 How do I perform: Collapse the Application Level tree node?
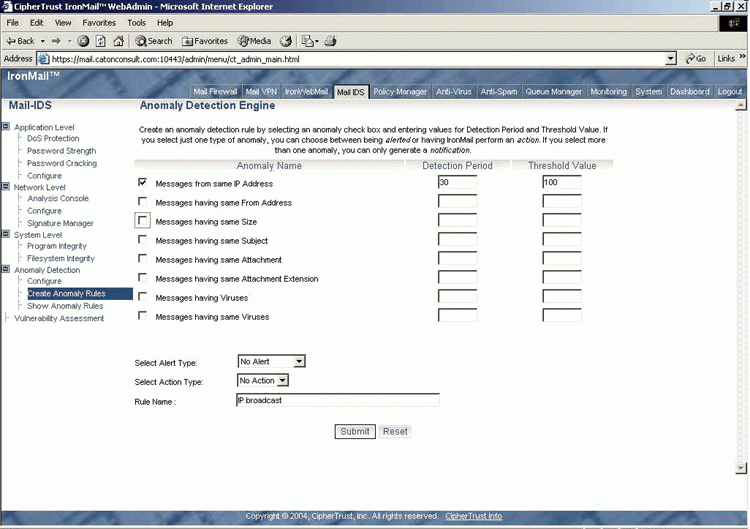coord(6,127)
